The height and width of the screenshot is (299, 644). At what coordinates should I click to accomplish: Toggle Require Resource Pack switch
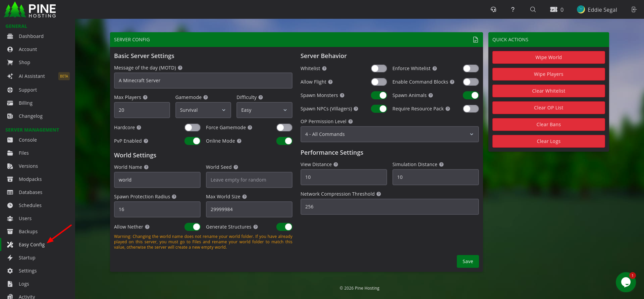471,109
